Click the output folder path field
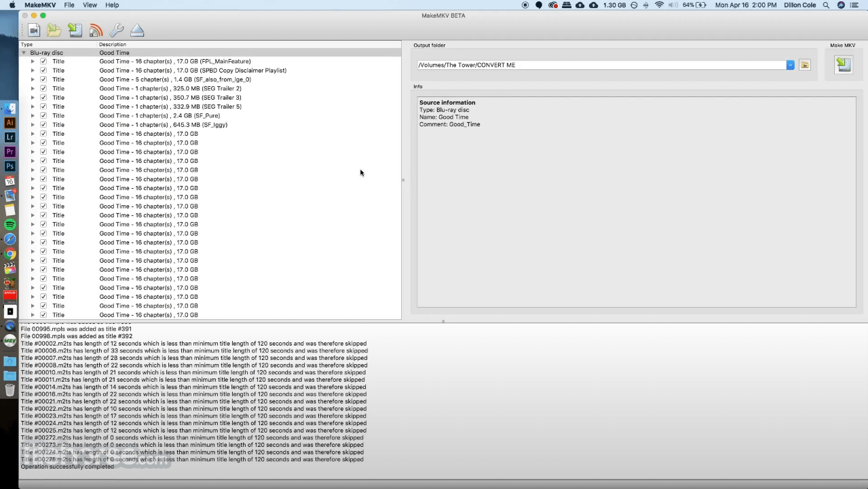This screenshot has height=489, width=868. [601, 65]
